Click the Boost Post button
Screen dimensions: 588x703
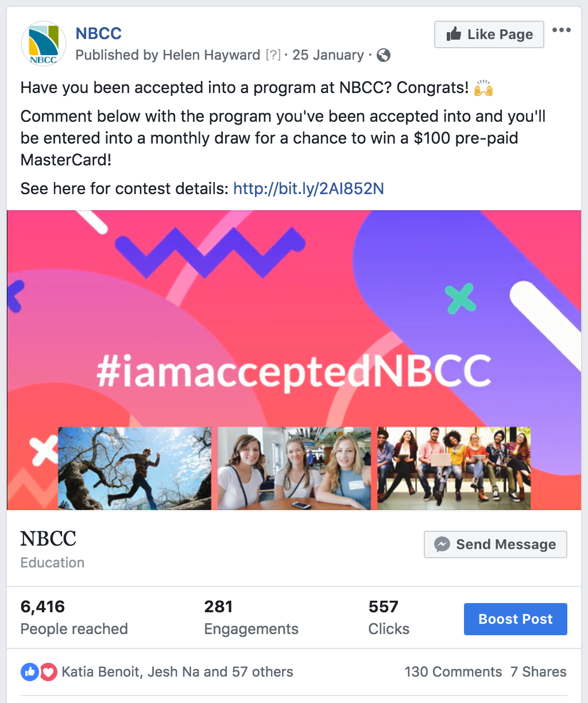(x=515, y=619)
